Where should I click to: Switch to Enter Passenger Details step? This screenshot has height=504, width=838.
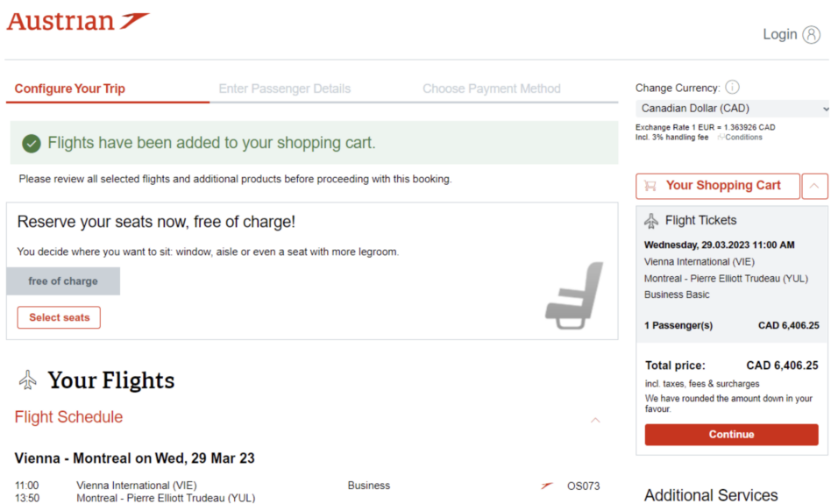pyautogui.click(x=284, y=89)
